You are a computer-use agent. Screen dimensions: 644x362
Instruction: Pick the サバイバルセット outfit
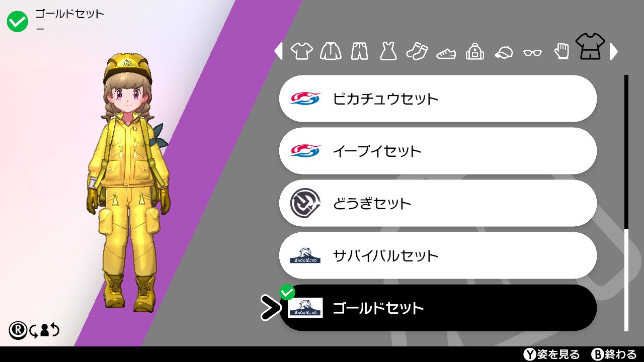(438, 255)
